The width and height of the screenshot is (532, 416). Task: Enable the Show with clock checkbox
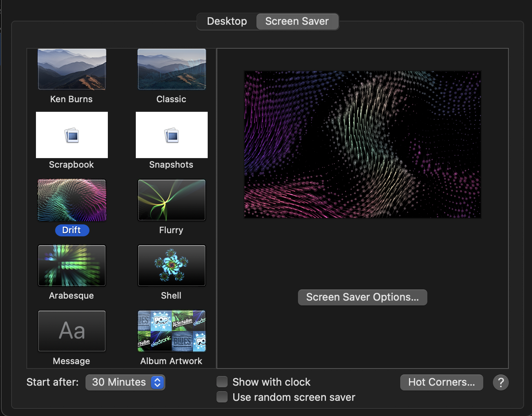point(222,382)
